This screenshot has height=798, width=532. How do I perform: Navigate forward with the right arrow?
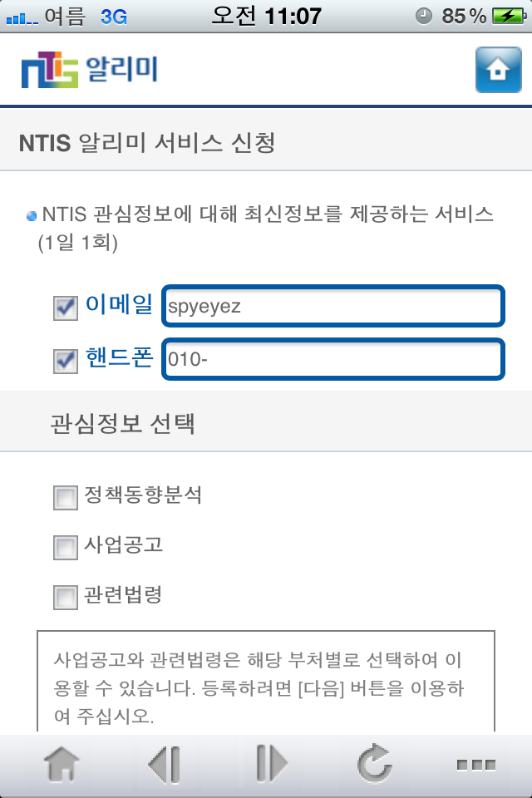[271, 763]
